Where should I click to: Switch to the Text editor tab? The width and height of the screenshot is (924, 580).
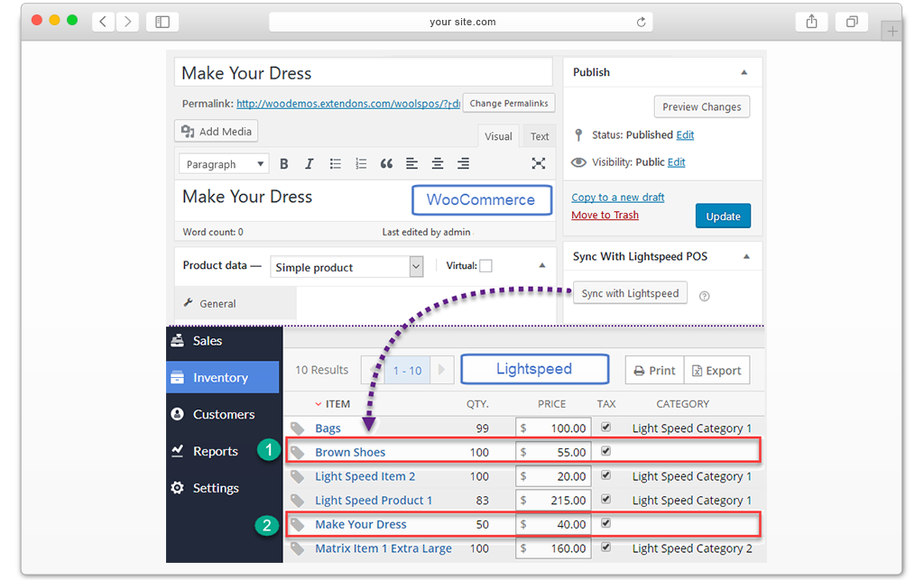tap(540, 136)
